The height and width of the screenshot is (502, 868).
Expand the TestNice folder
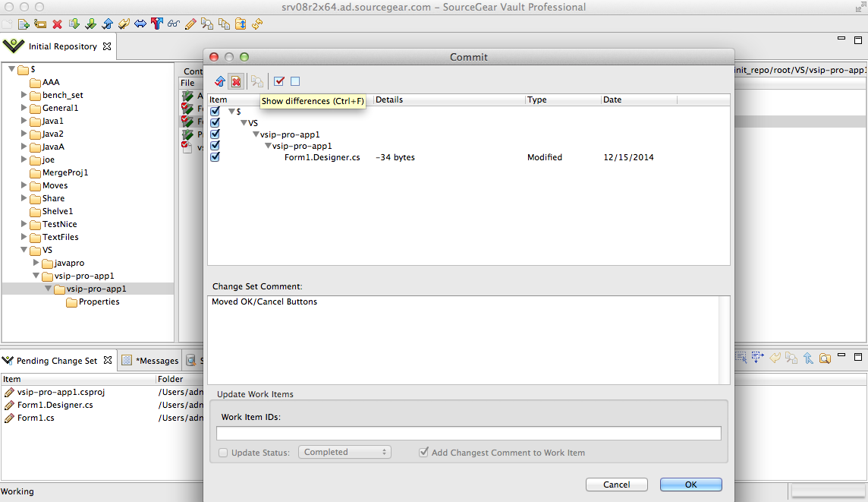coord(24,224)
